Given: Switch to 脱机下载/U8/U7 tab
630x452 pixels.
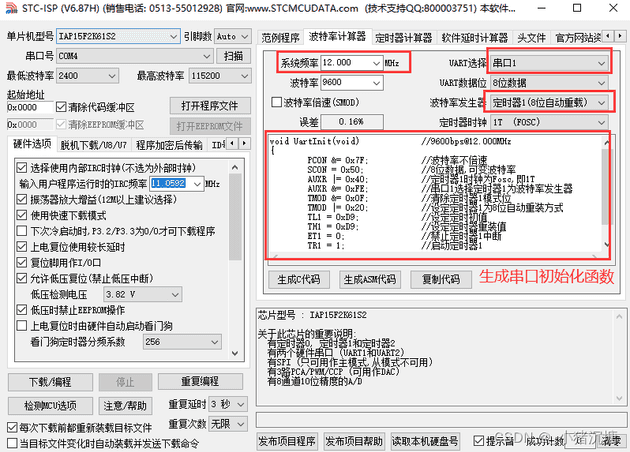Looking at the screenshot, I should click(x=93, y=145).
